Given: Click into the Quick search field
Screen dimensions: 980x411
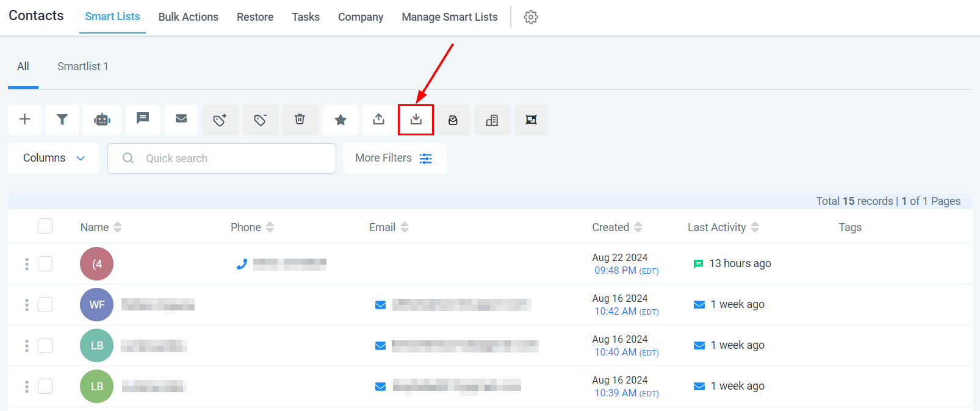Looking at the screenshot, I should pos(232,159).
